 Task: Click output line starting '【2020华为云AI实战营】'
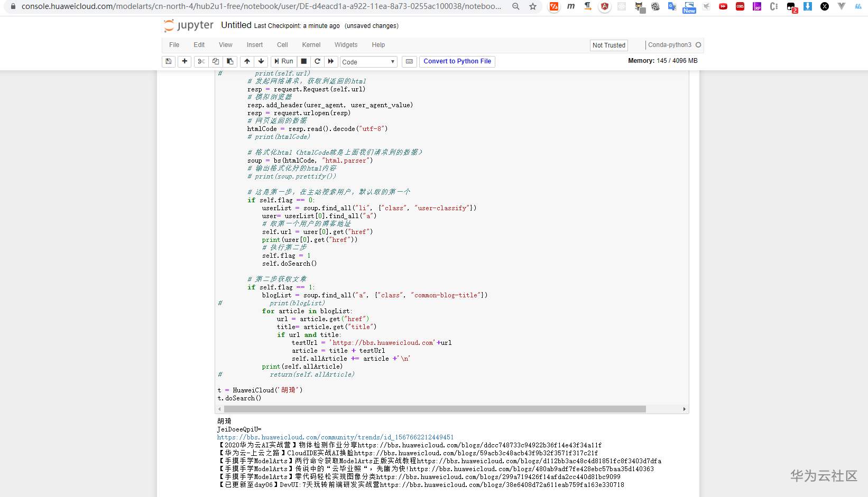pos(409,445)
